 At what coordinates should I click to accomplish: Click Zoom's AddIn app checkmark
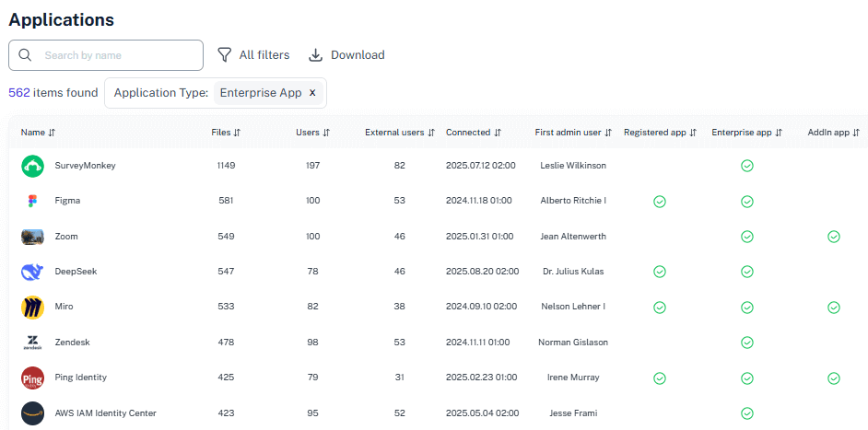[x=834, y=237]
